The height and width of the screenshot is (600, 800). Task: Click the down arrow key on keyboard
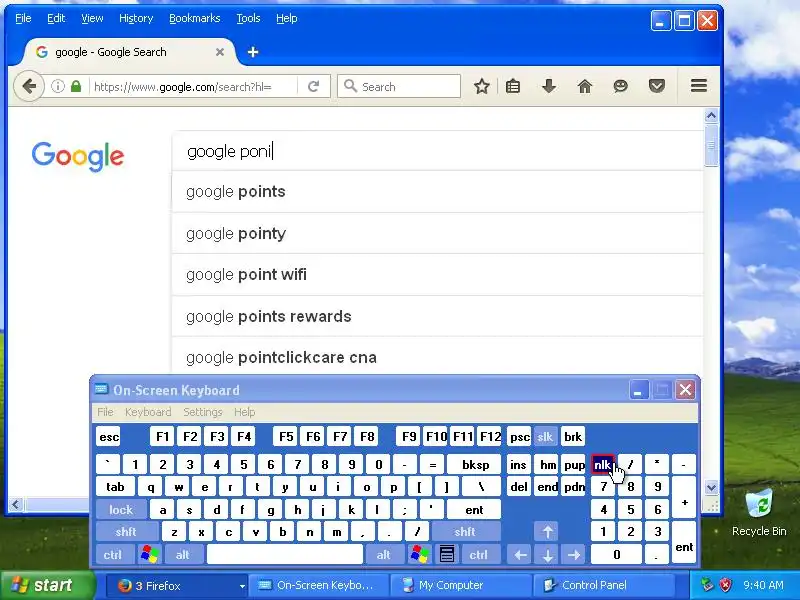tap(547, 555)
